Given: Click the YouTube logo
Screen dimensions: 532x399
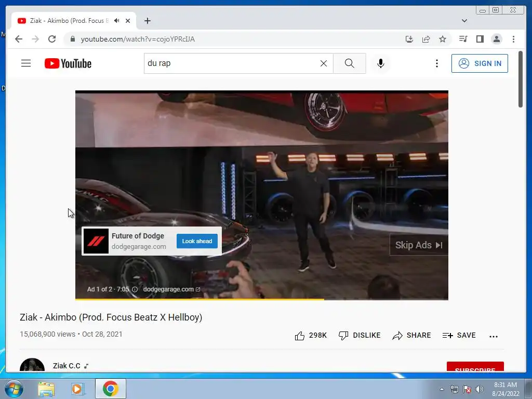Looking at the screenshot, I should pos(68,63).
